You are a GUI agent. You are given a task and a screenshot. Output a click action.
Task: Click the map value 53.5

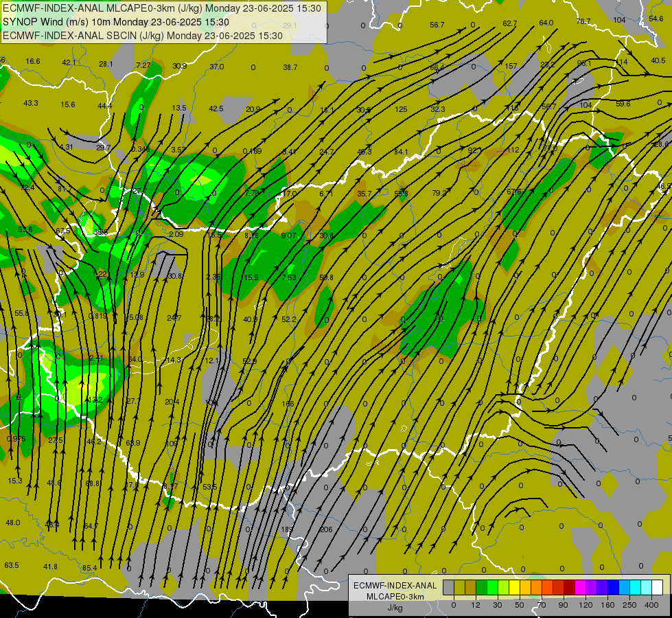point(209,487)
